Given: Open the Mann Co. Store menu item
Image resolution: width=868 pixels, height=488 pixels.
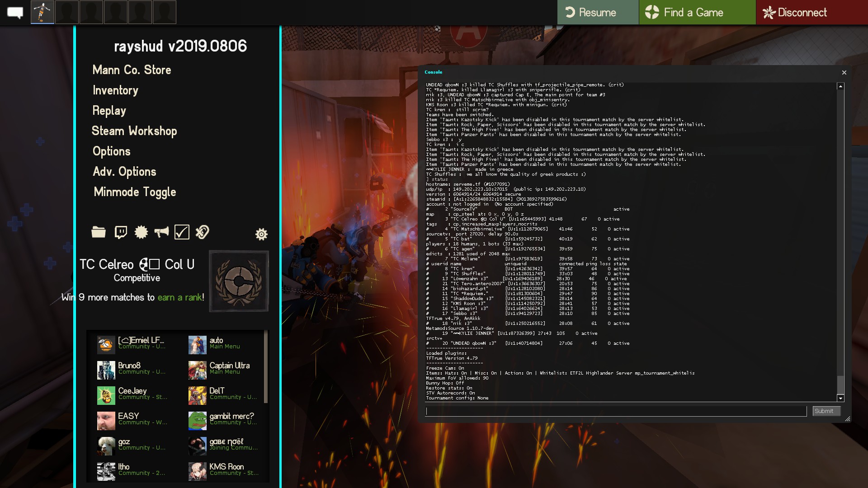Looking at the screenshot, I should 132,70.
